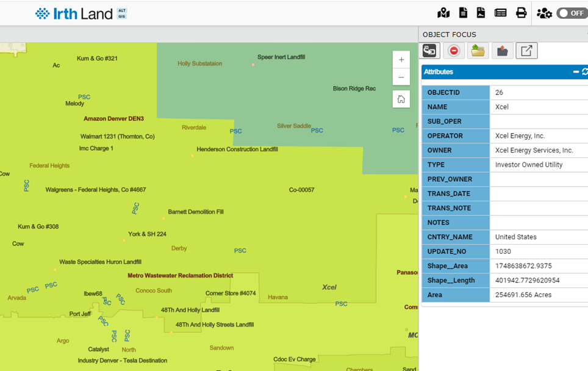Viewport: 588px width, 371px height.
Task: Click the swap object focus icon
Action: 429,50
